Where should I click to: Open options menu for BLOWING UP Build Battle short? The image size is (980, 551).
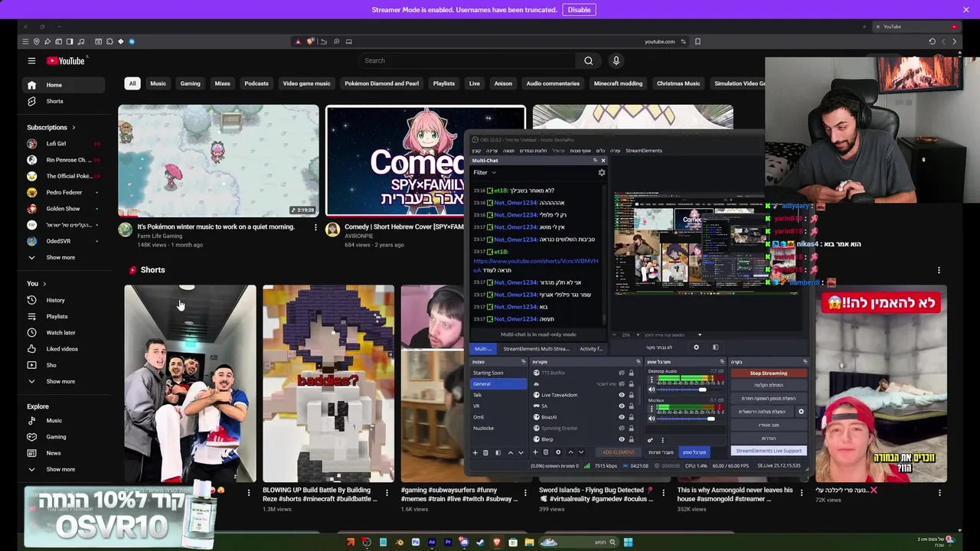[x=387, y=493]
